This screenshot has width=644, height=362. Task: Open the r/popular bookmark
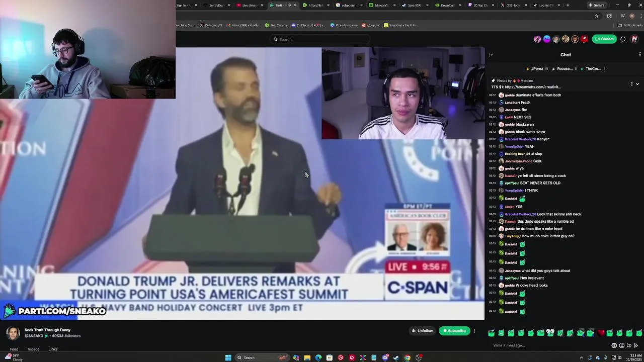tap(371, 25)
